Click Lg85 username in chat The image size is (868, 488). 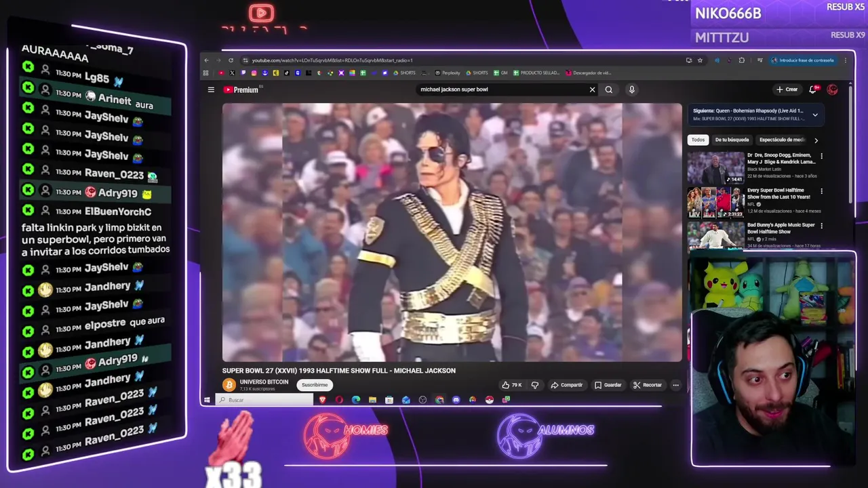(x=97, y=78)
